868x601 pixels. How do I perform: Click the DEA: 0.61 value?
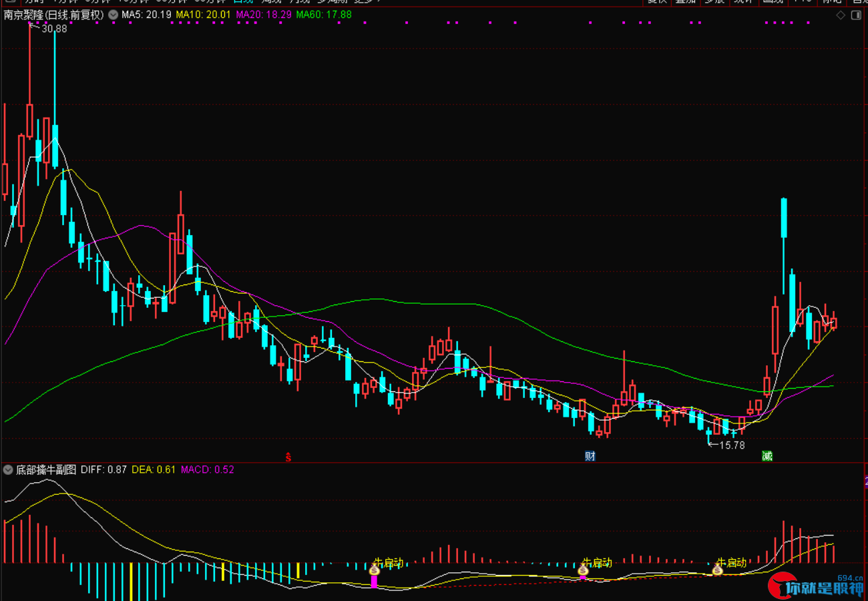(154, 469)
